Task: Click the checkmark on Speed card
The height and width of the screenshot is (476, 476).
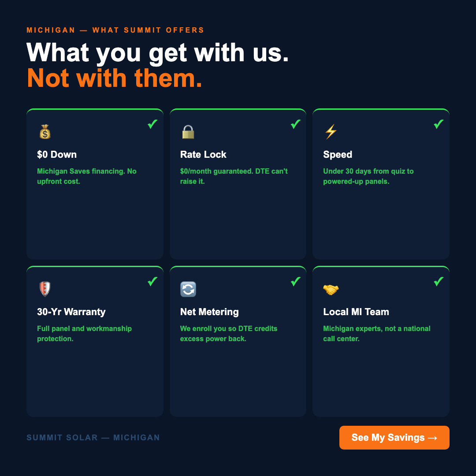Action: 438,124
